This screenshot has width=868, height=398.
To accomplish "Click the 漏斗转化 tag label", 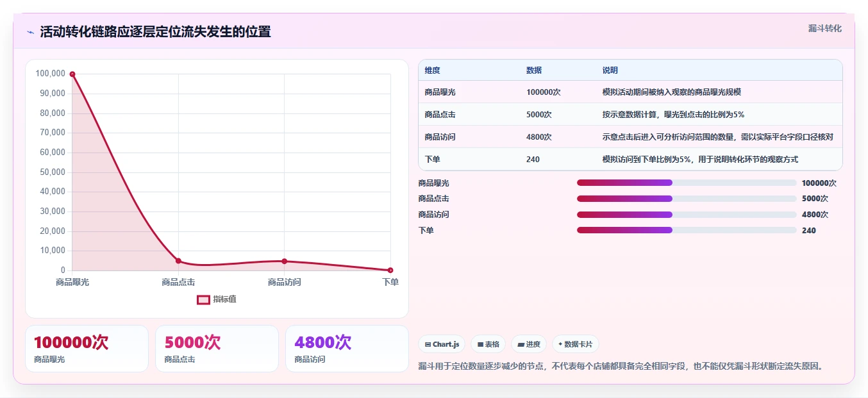I will coord(824,28).
